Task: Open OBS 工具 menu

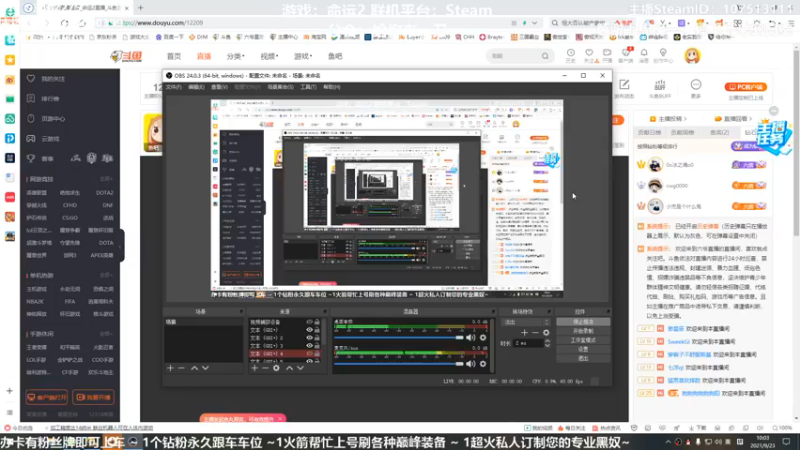Action: point(308,87)
